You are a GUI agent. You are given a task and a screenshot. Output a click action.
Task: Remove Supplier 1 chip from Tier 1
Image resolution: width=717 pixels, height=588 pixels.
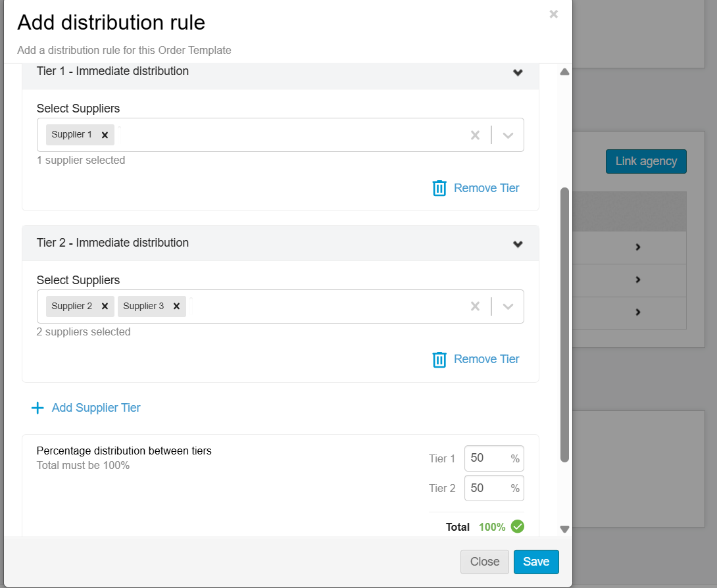coord(105,135)
